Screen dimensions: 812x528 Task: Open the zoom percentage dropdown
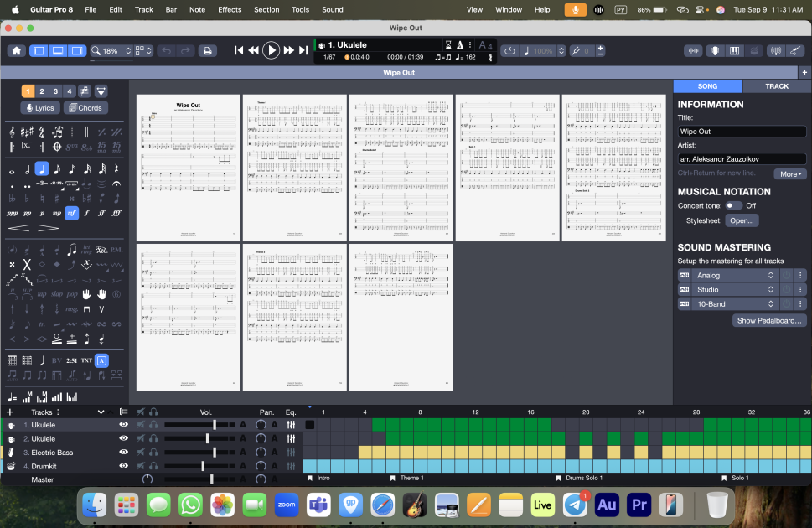pyautogui.click(x=128, y=51)
